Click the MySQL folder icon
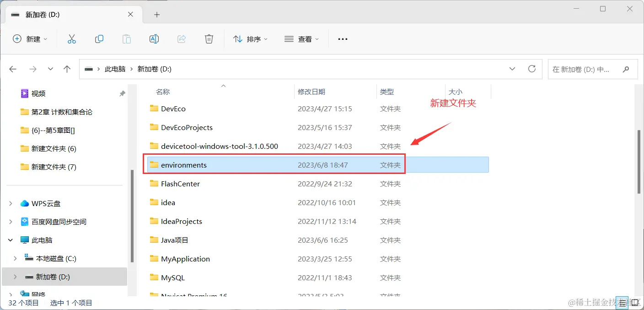 tap(154, 277)
